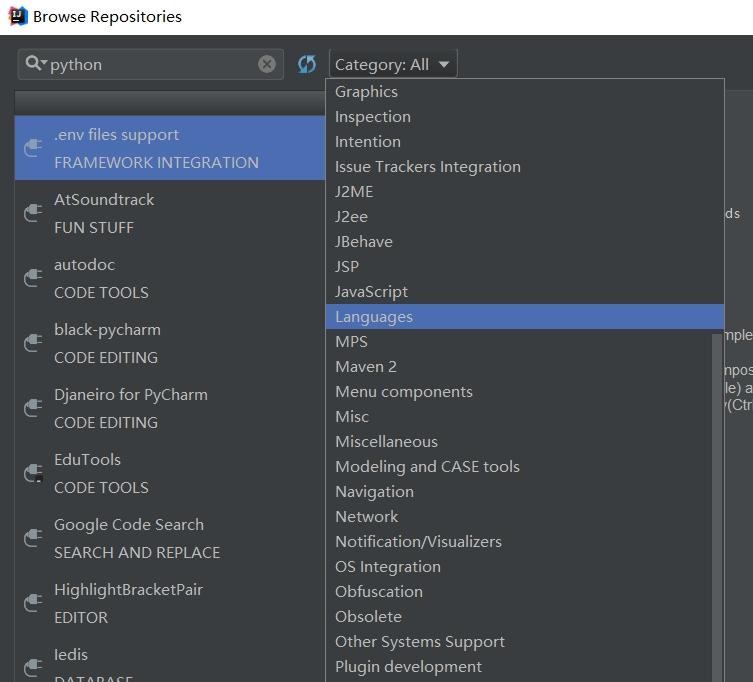This screenshot has height=682, width=753.
Task: Open the Category: All dropdown
Action: [393, 64]
